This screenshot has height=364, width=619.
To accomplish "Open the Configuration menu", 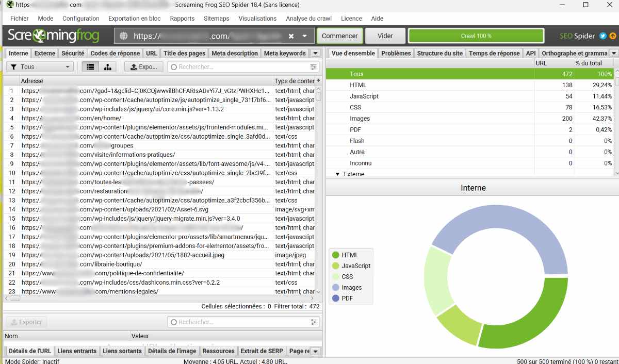I will coord(81,19).
